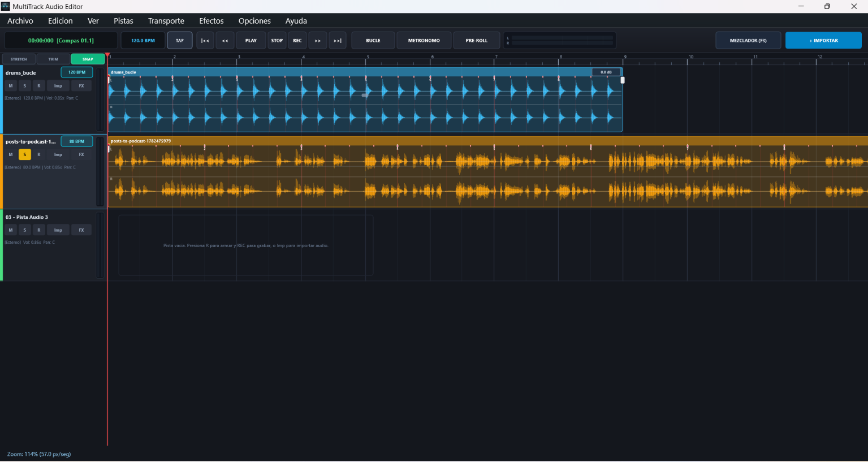This screenshot has height=462, width=868.
Task: Rewind using the << transport button
Action: click(x=225, y=41)
